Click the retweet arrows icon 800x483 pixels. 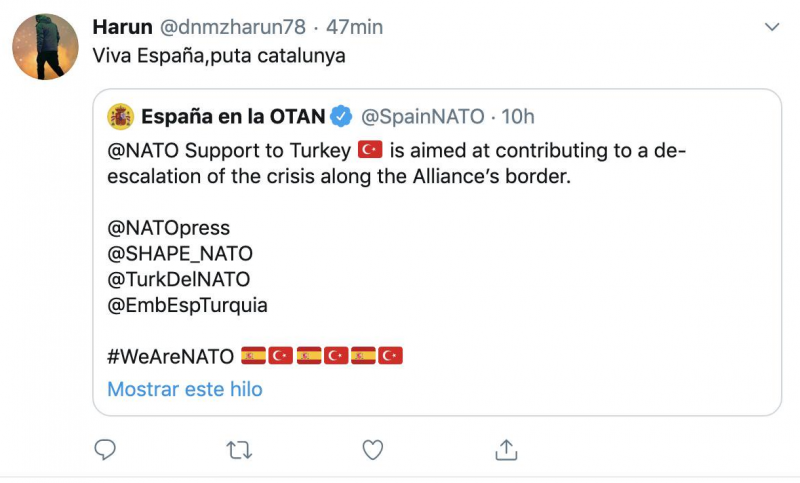point(239,450)
